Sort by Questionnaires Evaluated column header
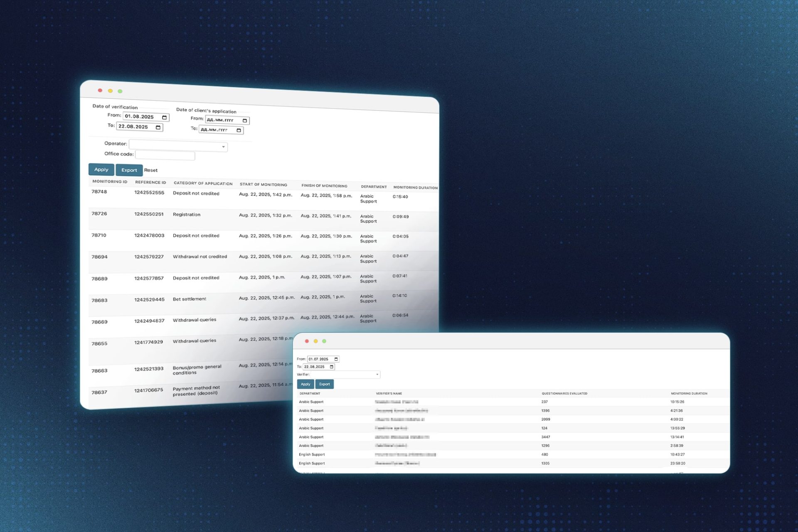The height and width of the screenshot is (532, 798). tap(564, 393)
